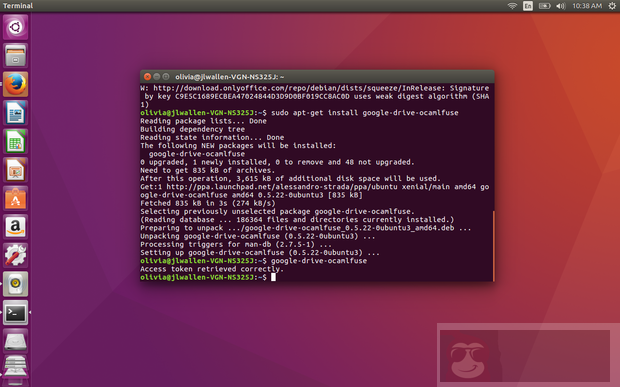This screenshot has height=387, width=620.
Task: Open the Wi-Fi network indicator
Action: (x=512, y=6)
